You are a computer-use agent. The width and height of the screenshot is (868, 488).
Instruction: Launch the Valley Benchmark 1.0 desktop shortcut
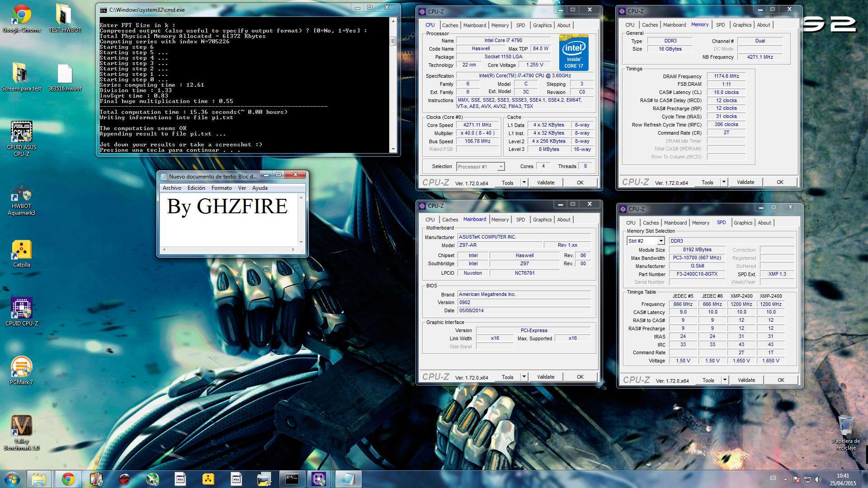[21, 432]
